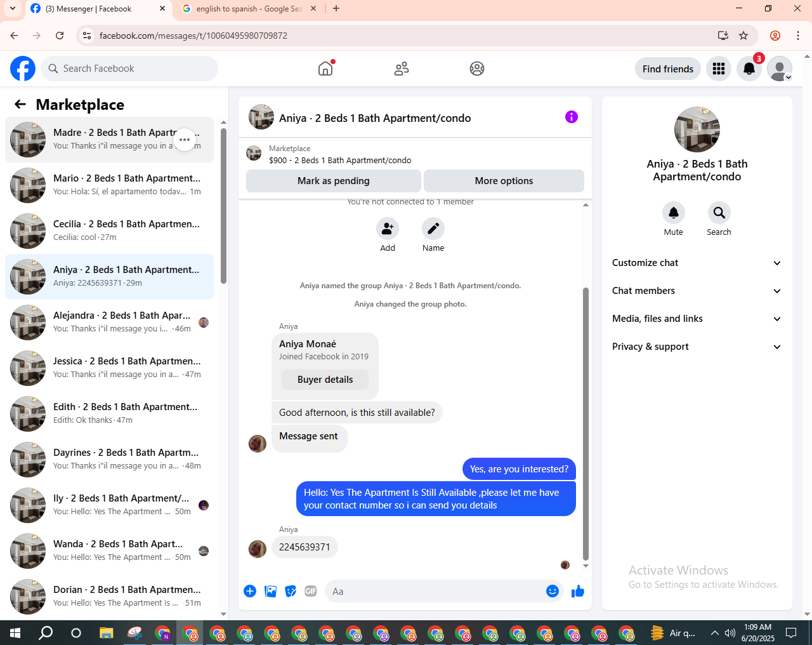Screen dimensions: 812x645
Task: Attach a photo with the image icon
Action: [270, 591]
